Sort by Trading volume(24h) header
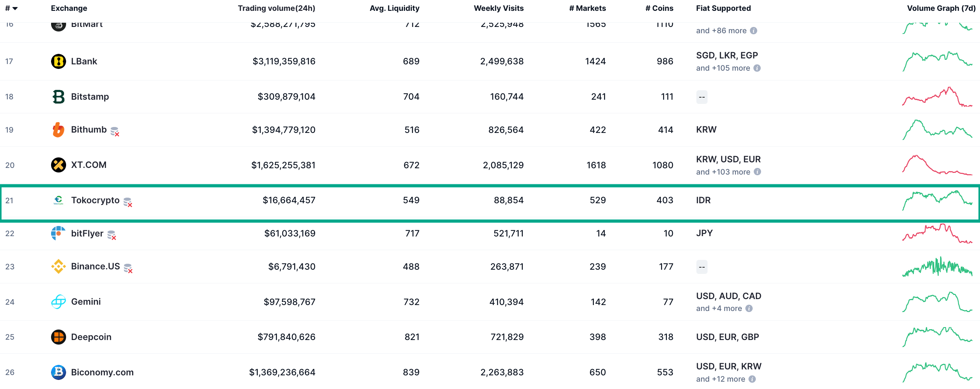This screenshot has height=389, width=980. pos(276,8)
